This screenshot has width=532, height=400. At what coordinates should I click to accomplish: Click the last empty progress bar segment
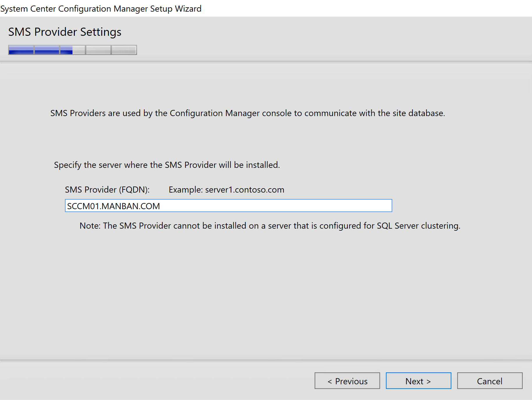coord(124,50)
